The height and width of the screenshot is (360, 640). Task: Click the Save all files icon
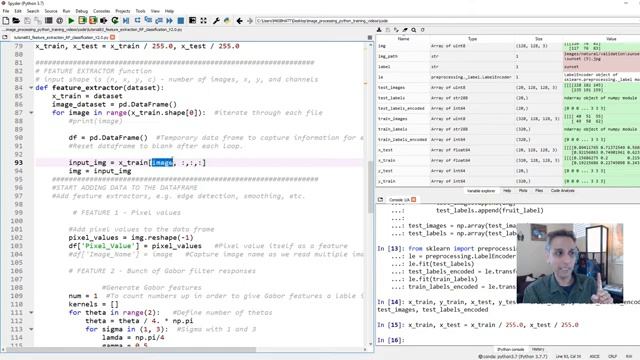pos(38,20)
